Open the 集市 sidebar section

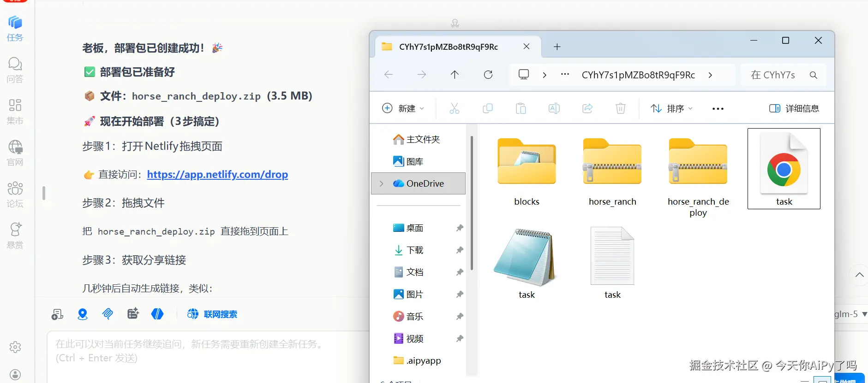[15, 112]
